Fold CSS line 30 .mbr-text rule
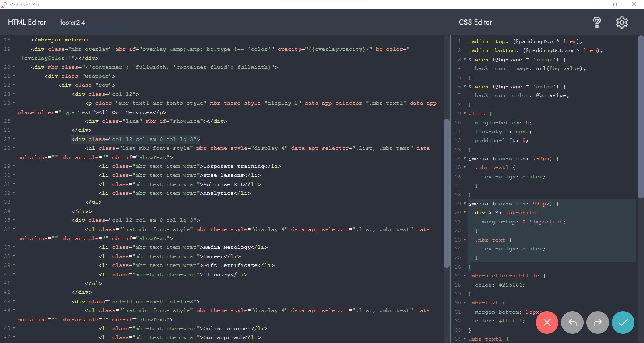Viewport: 644px width, 343px height. (465, 303)
